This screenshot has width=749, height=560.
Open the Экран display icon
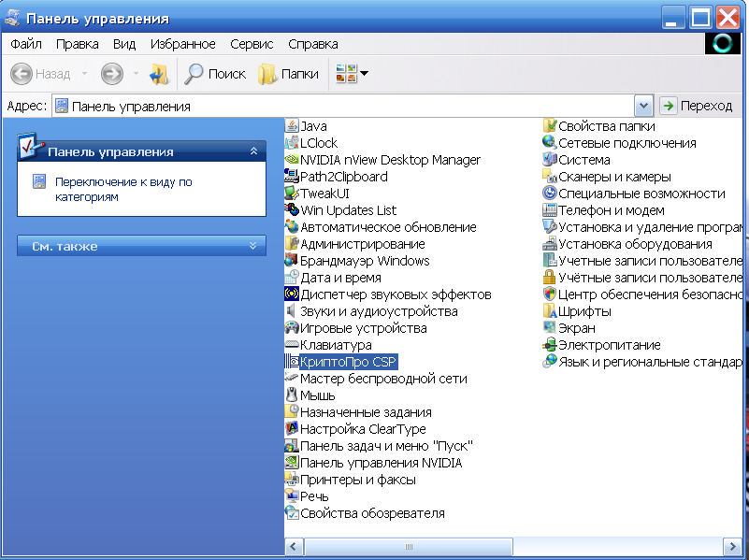tap(550, 328)
